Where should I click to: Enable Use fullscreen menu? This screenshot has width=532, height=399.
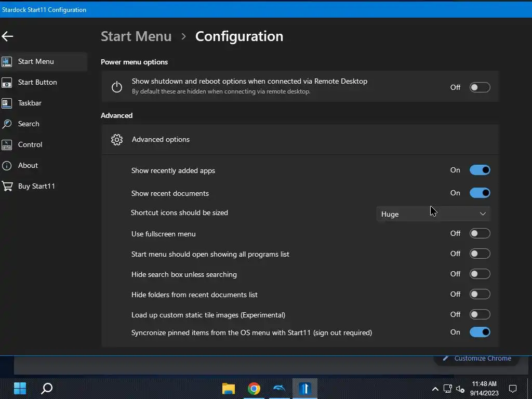[x=480, y=233]
